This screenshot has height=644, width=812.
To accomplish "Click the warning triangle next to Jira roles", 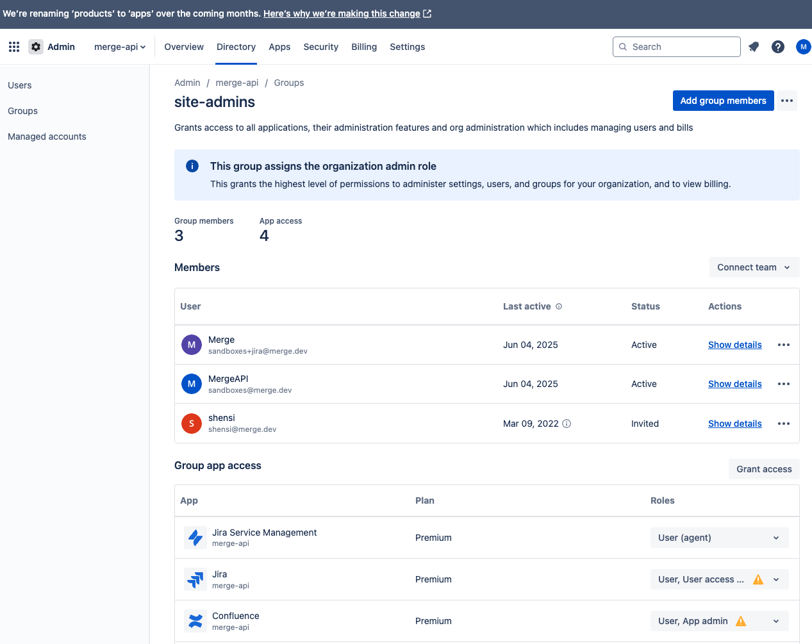I will 758,579.
